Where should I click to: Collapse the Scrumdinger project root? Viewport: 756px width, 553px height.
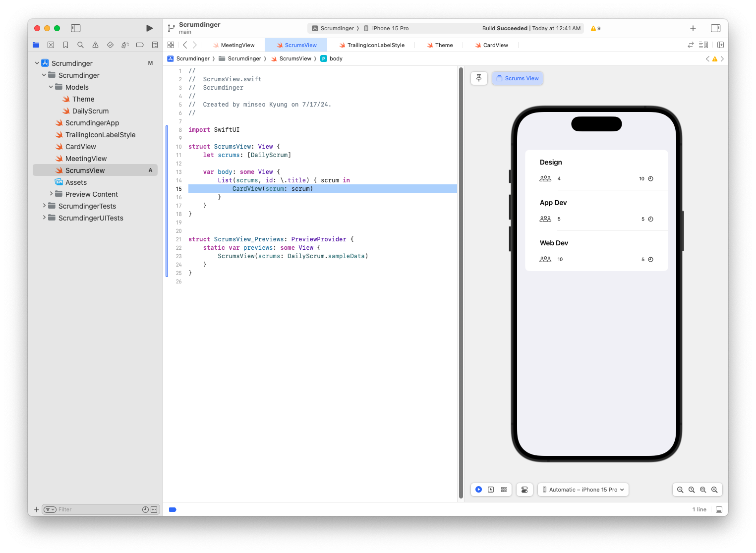[x=37, y=63]
